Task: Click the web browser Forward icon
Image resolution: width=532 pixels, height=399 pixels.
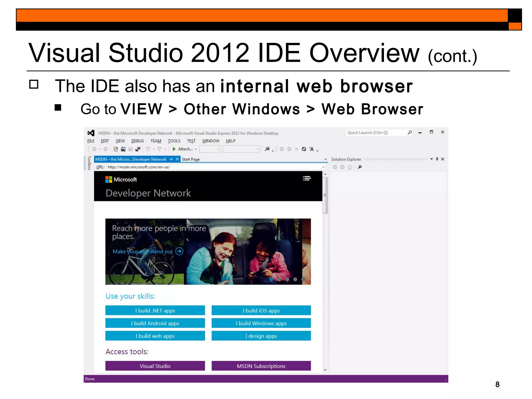Action: coord(289,149)
